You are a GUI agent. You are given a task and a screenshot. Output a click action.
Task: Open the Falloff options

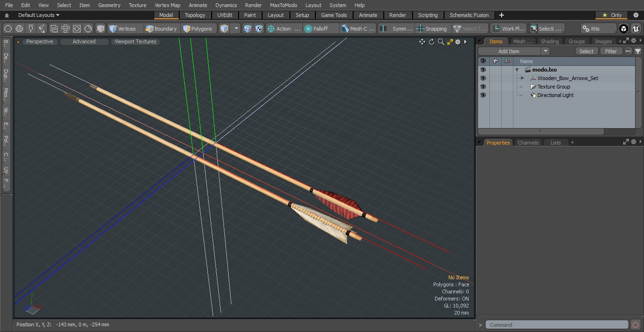[x=321, y=29]
